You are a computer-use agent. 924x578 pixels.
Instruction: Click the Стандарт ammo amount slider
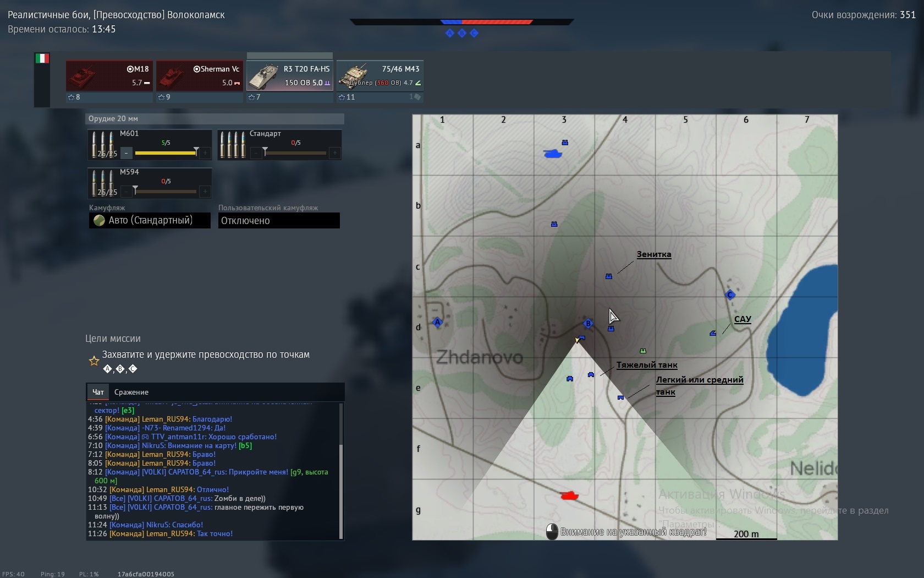click(x=295, y=152)
